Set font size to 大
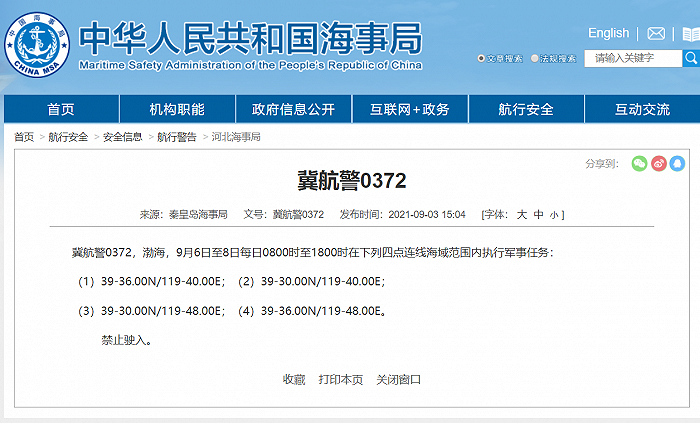 (521, 215)
